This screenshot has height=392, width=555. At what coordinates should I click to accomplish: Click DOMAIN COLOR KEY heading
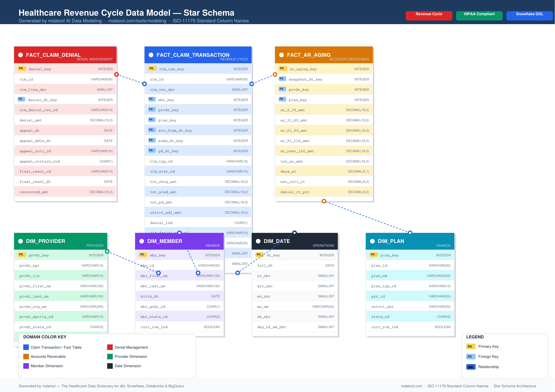[45, 337]
